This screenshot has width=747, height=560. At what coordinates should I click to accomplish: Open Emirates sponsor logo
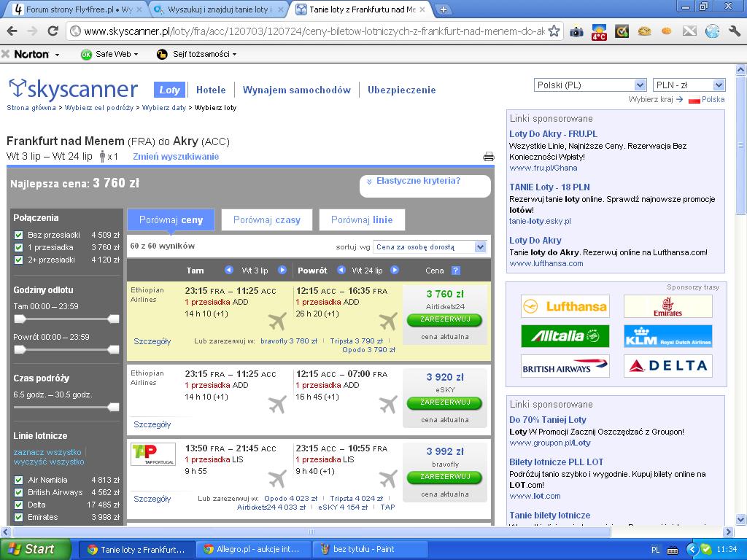[x=668, y=306]
